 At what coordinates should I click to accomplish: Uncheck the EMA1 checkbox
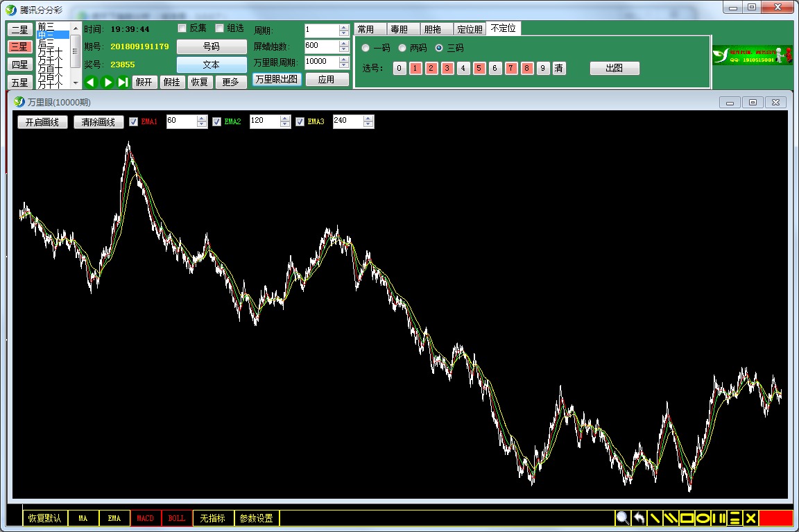pyautogui.click(x=134, y=122)
